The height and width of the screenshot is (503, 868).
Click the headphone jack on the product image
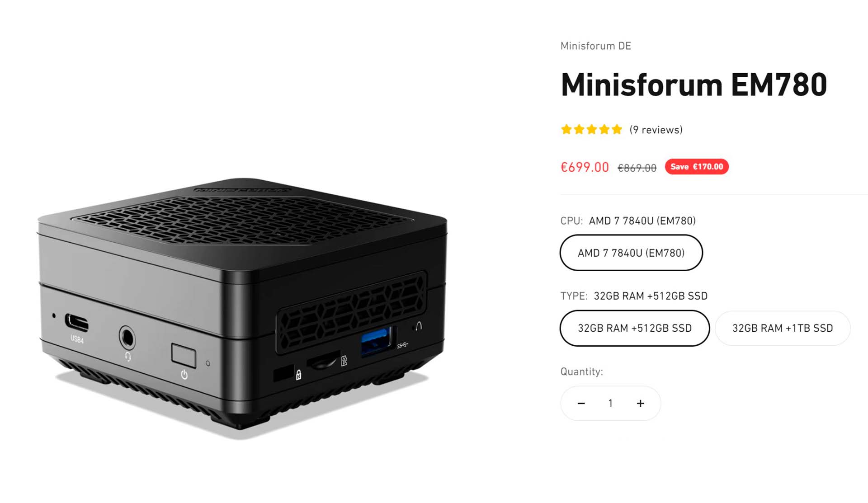pyautogui.click(x=127, y=338)
